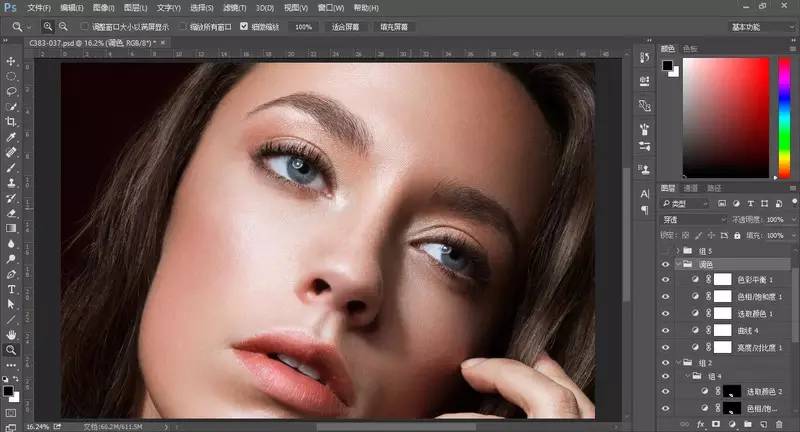Screen dimensions: 800x432
Task: Click the 填充屏幕 button
Action: click(394, 27)
